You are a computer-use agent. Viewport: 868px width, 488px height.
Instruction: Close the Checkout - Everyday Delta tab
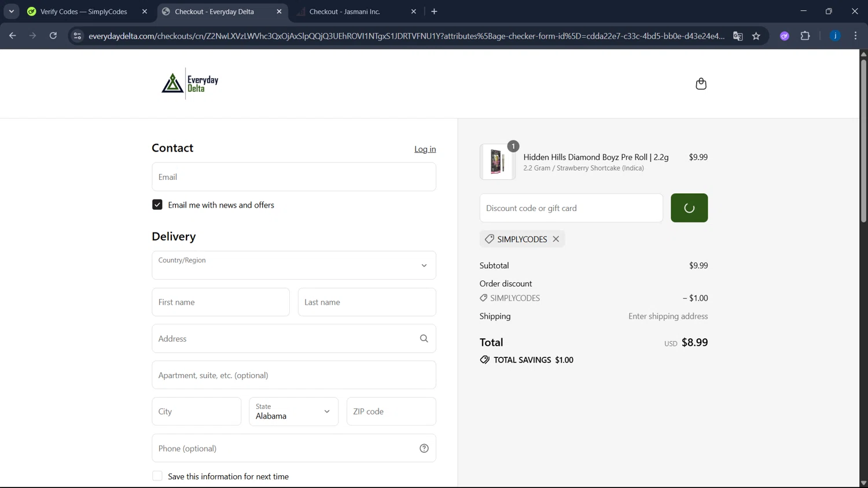279,12
